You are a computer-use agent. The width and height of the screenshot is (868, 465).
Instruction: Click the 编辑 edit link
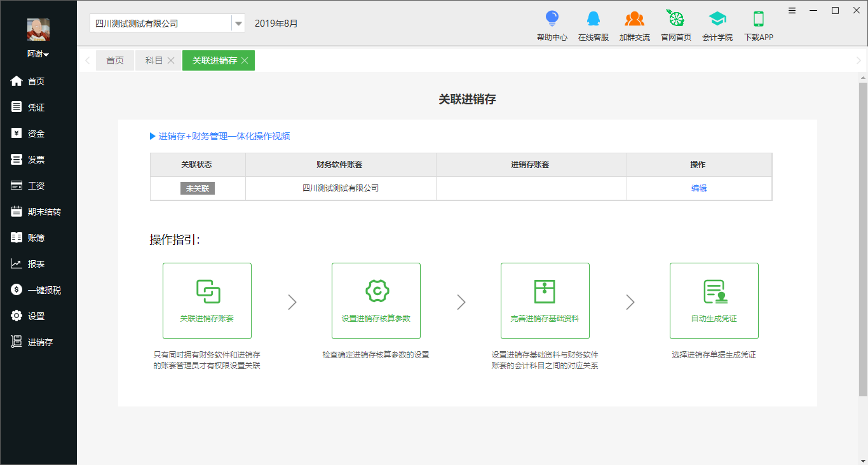pos(699,188)
